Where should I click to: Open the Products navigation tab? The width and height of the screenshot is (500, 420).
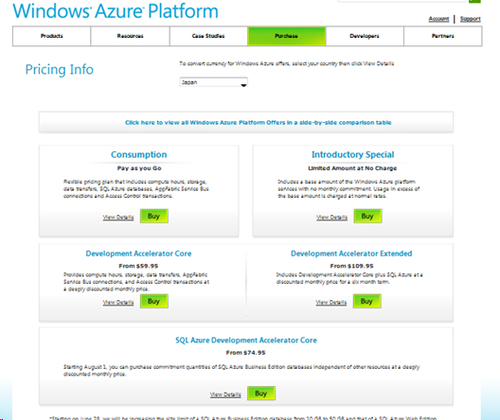pyautogui.click(x=52, y=36)
